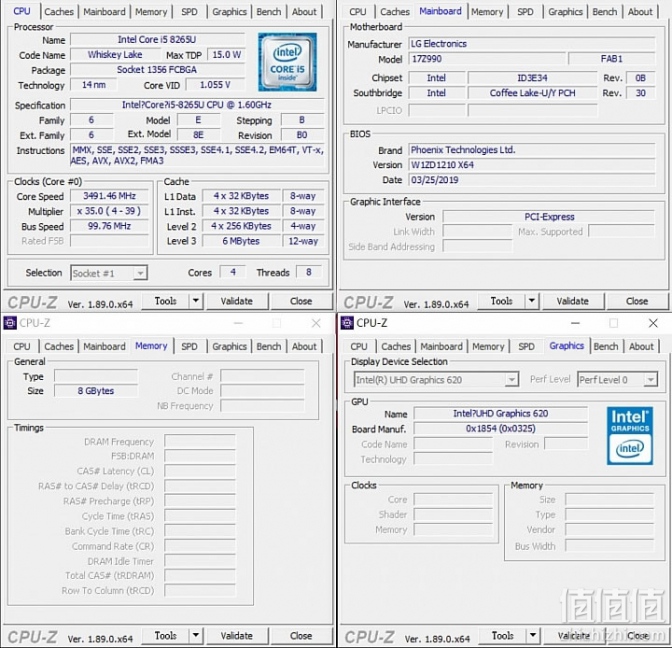Viewport: 672px width, 648px height.
Task: Switch to Mainboard tab in CPU window
Action: (x=104, y=12)
